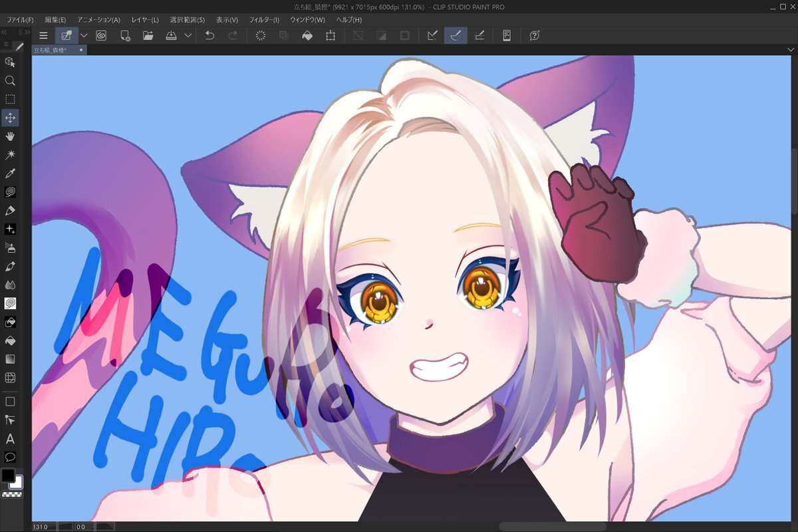Click the Undo arrow in toolbar

[209, 36]
